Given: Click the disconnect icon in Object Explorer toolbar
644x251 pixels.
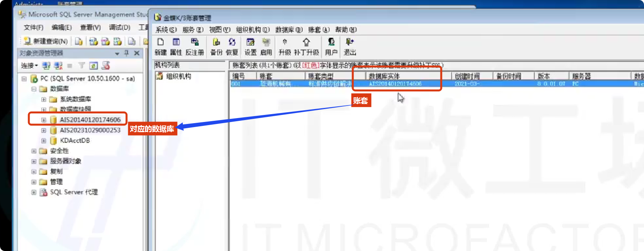Looking at the screenshot, I should coord(58,66).
